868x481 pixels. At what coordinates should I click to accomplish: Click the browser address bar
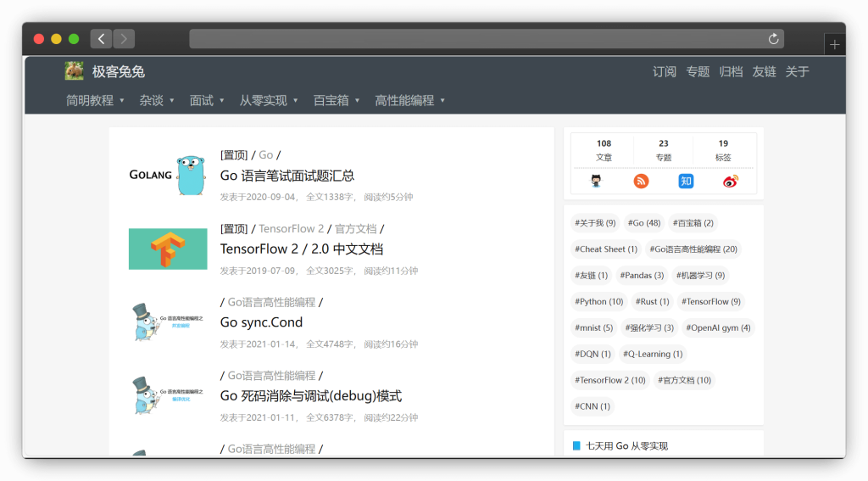point(475,39)
